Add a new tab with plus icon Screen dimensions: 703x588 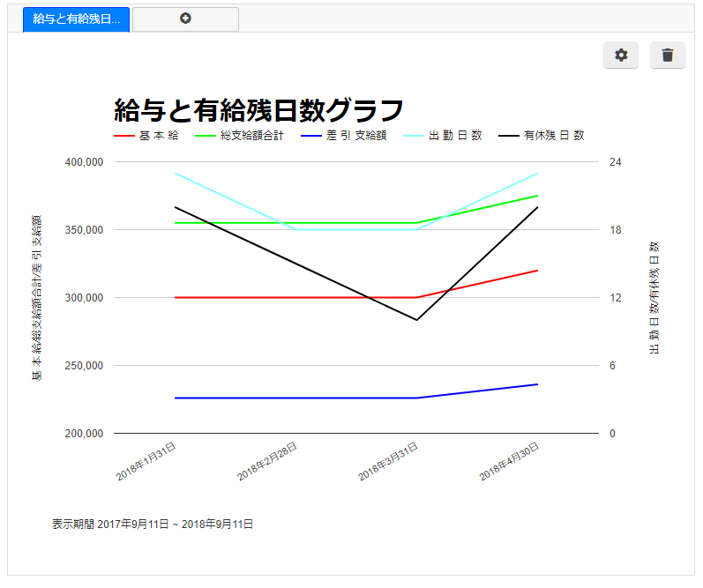point(185,19)
